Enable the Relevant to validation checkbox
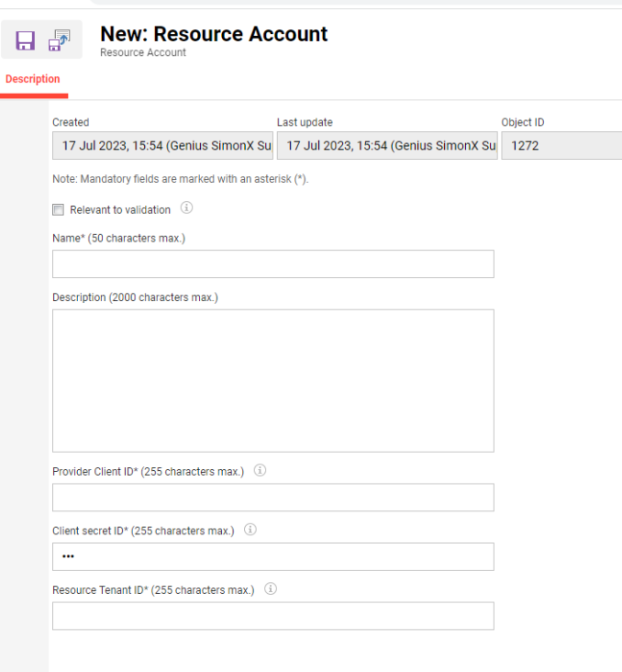Image resolution: width=622 pixels, height=672 pixels. point(59,210)
